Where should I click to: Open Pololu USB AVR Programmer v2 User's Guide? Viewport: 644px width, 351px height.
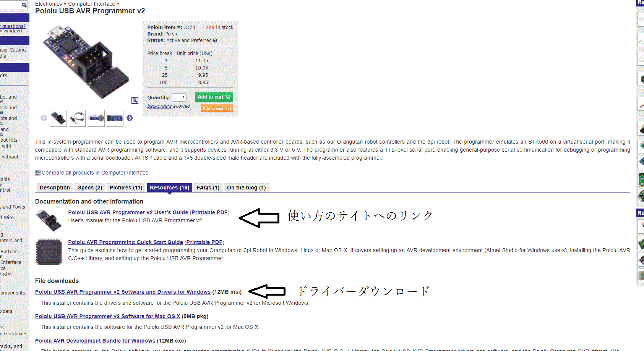pyautogui.click(x=128, y=213)
